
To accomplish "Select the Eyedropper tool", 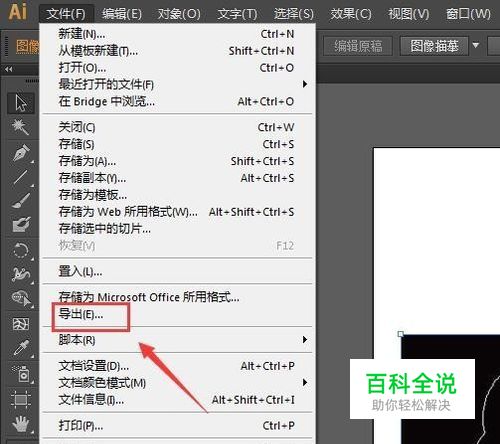I will point(21,348).
